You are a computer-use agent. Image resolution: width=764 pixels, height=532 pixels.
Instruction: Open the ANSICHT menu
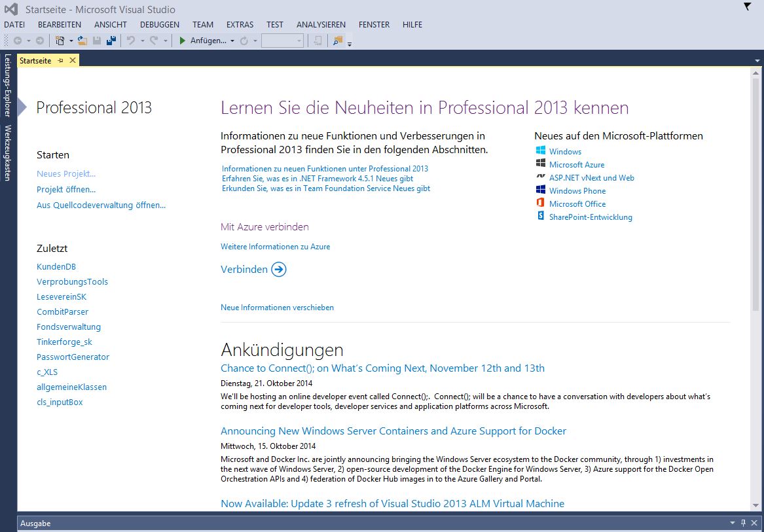tap(111, 24)
